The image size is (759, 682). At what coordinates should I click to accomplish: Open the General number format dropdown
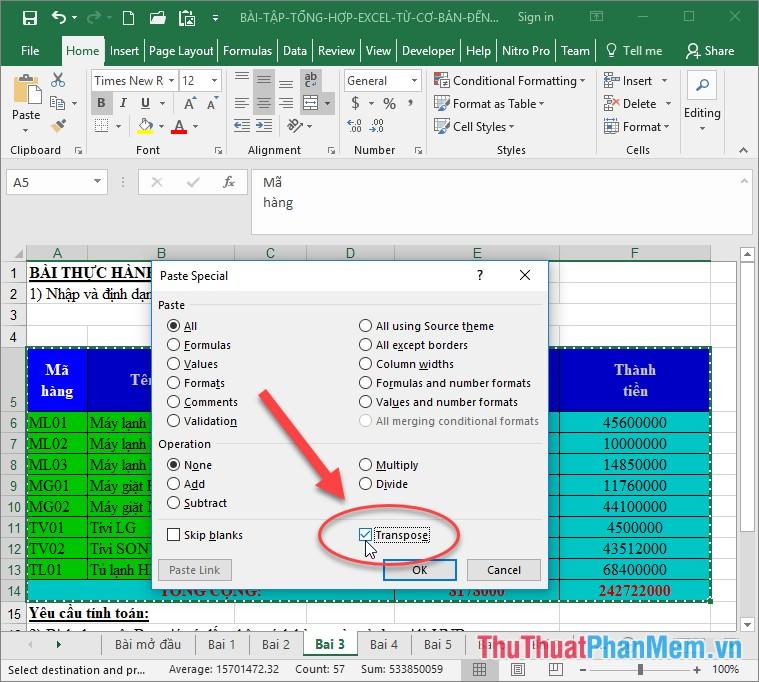pyautogui.click(x=417, y=81)
